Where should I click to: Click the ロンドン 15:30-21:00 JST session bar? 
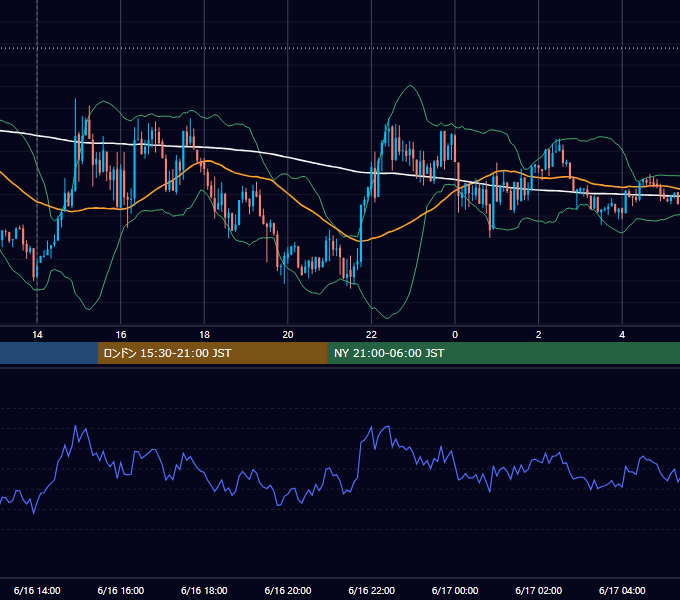(212, 353)
